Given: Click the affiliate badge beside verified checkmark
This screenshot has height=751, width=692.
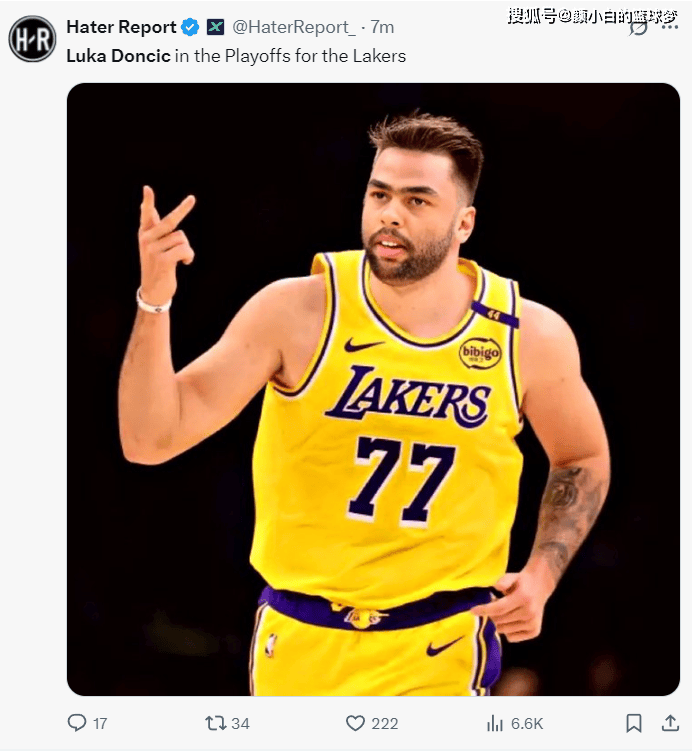Looking at the screenshot, I should click(x=216, y=27).
